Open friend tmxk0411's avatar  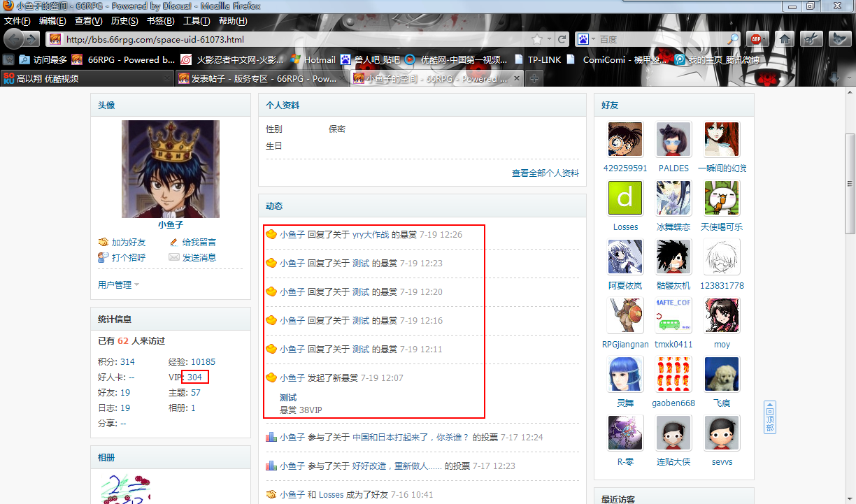coord(673,315)
